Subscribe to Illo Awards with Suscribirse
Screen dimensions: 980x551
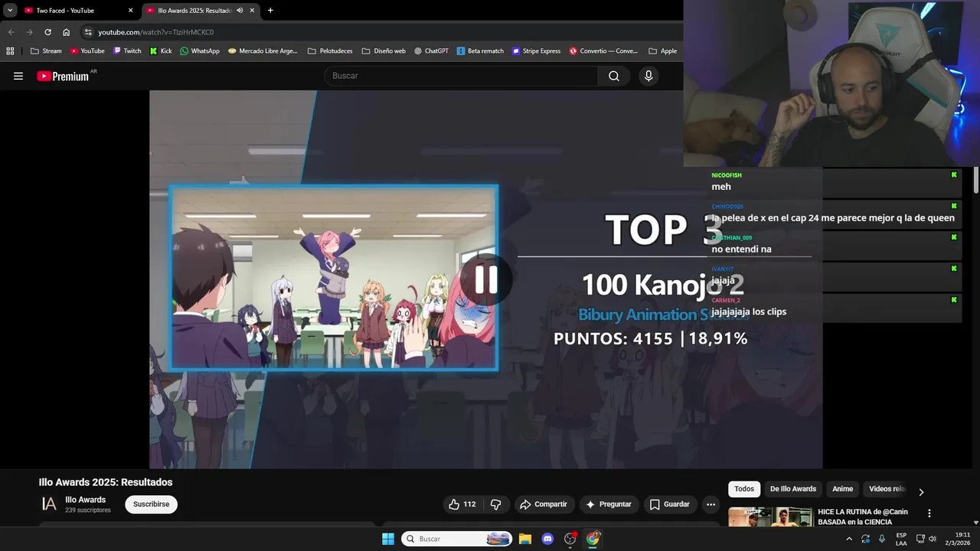[152, 504]
